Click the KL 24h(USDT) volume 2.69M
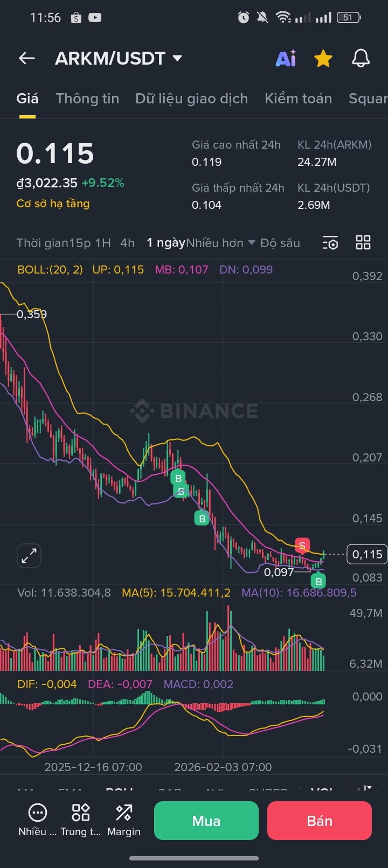 pos(314,205)
